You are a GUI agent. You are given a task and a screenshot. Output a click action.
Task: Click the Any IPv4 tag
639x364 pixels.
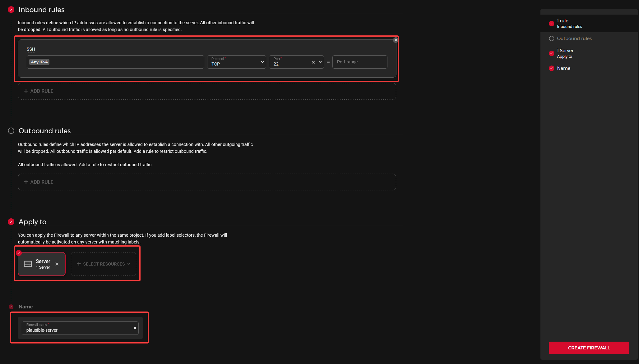(39, 62)
